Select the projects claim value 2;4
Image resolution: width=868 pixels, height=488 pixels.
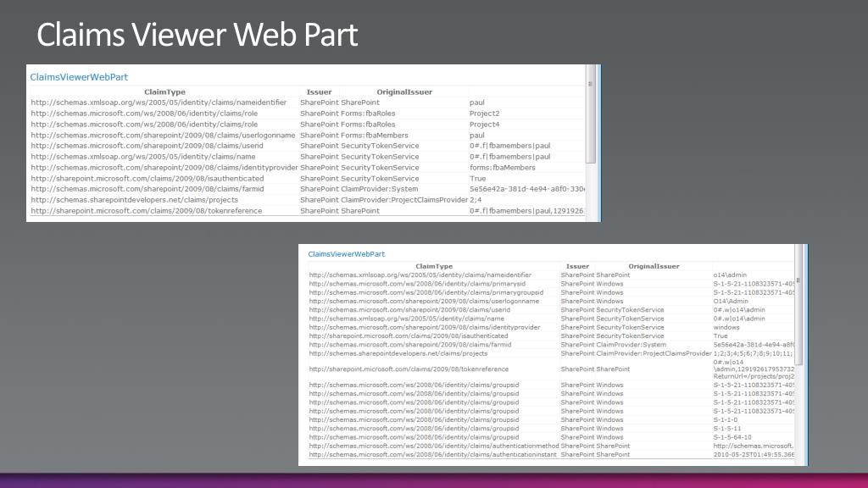click(476, 200)
